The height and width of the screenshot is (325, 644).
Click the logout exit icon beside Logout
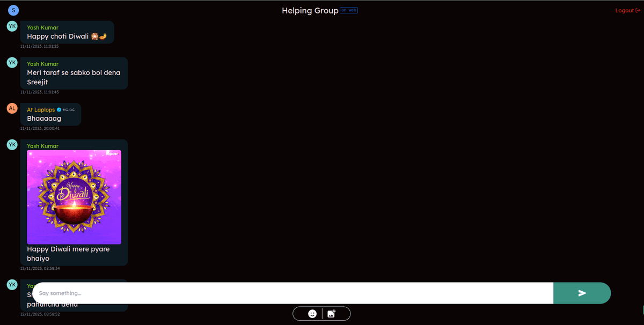[x=638, y=10]
